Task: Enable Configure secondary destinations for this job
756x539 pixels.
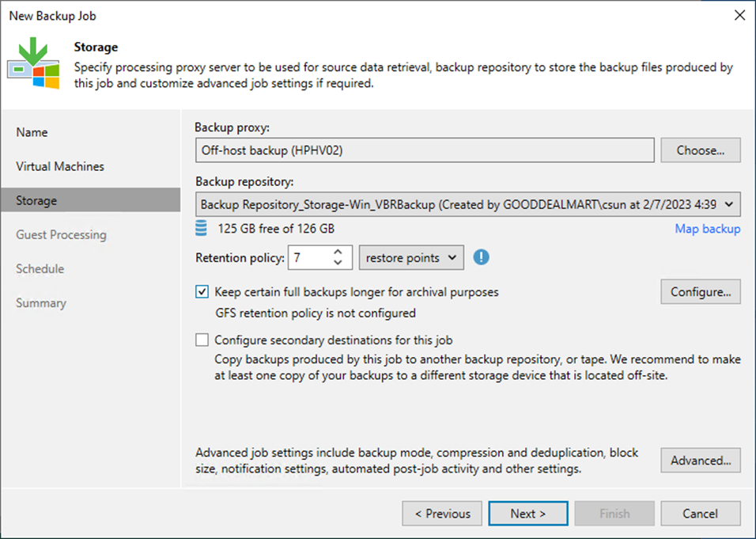Action: point(202,340)
